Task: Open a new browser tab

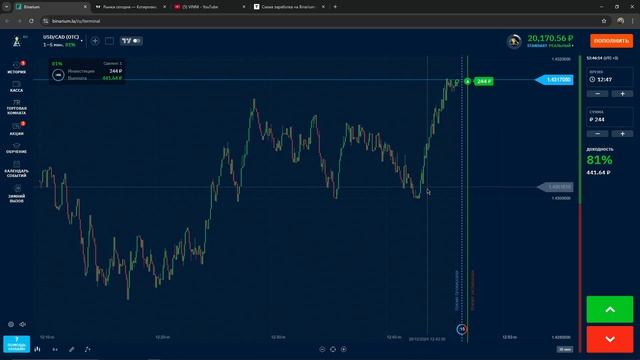Action: (336, 7)
